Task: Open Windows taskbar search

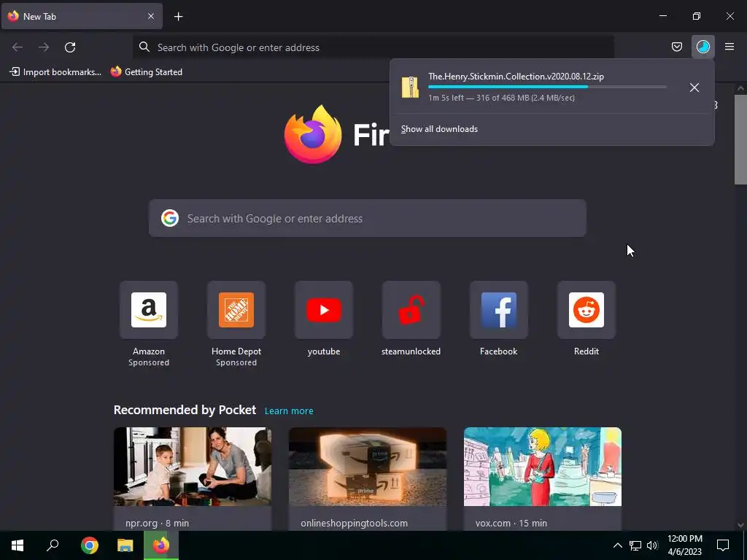Action: [x=53, y=545]
